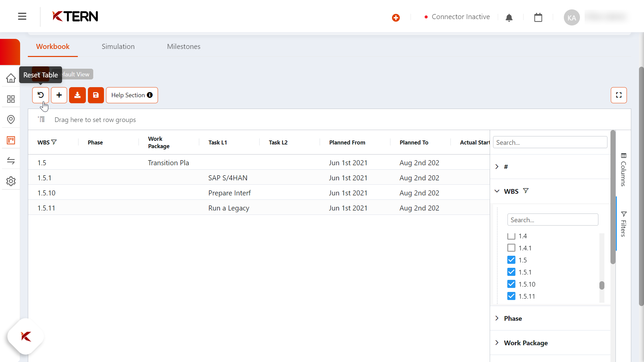Click the SAP S/4HAN task cell
Viewport: 644px width, 362px height.
pyautogui.click(x=228, y=178)
